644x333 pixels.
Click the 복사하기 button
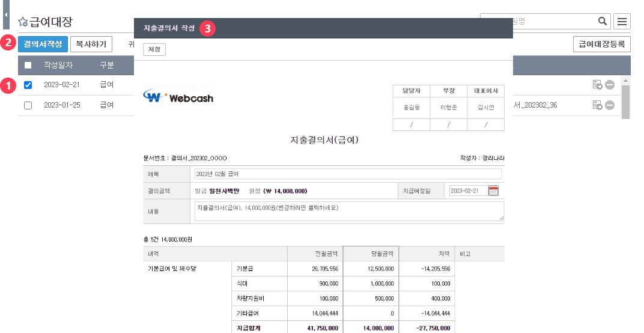tap(91, 44)
